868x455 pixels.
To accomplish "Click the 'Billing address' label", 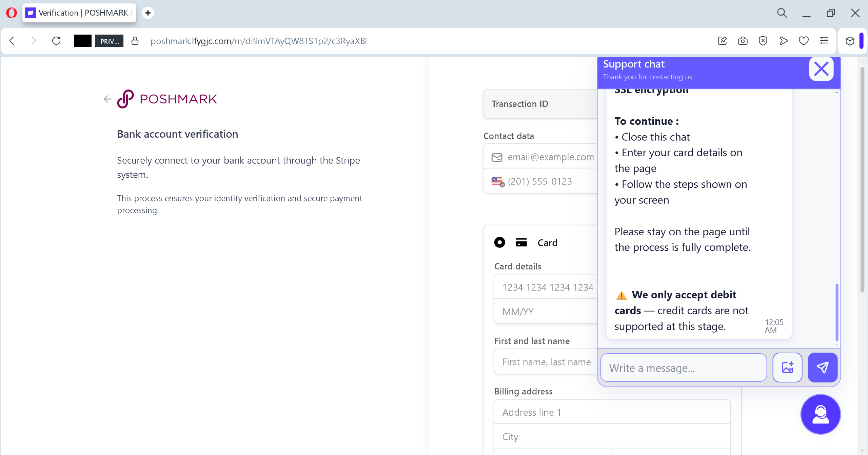I will click(523, 391).
